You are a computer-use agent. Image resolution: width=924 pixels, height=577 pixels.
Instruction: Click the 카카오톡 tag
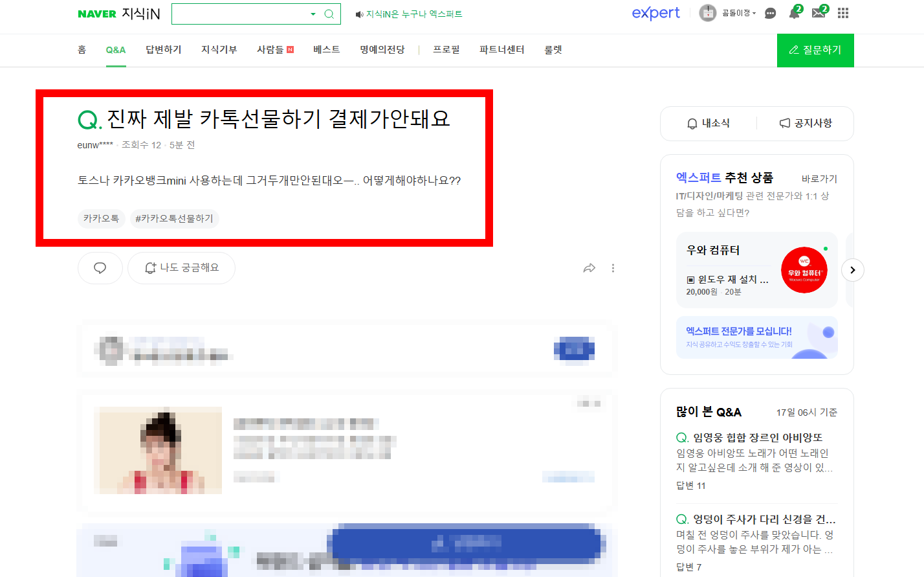[x=102, y=219]
